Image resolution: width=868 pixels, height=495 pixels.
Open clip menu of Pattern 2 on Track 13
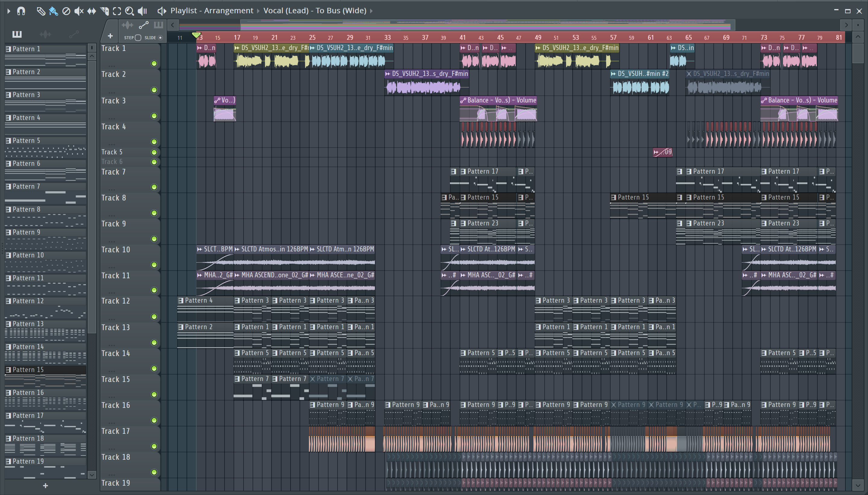[181, 327]
